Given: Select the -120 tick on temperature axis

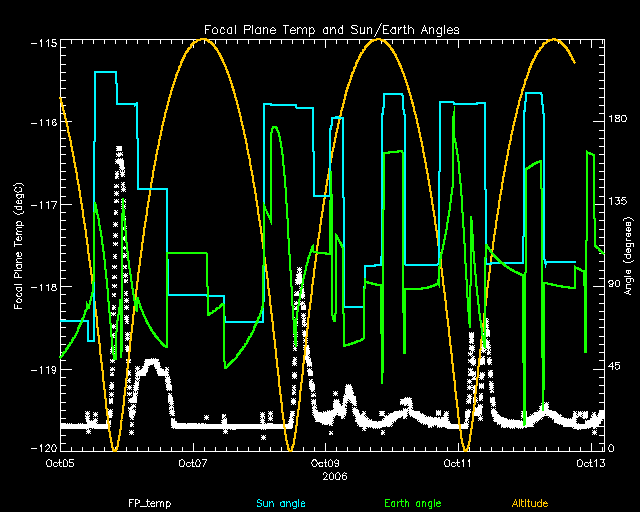Looking at the screenshot, I should [x=42, y=449].
